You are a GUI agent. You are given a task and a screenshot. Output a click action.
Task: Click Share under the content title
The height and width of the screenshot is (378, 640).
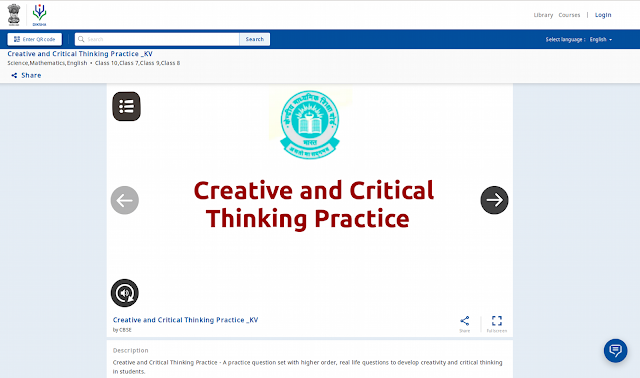click(x=26, y=75)
